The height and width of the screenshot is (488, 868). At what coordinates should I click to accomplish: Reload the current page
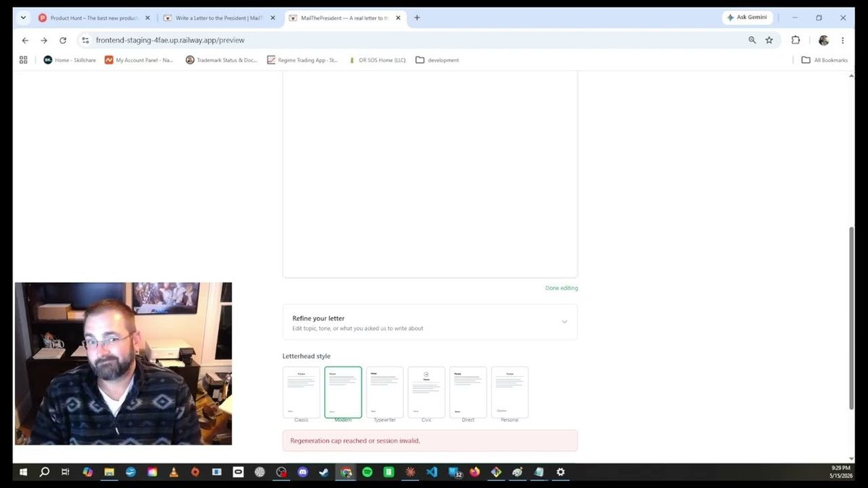pyautogui.click(x=63, y=40)
